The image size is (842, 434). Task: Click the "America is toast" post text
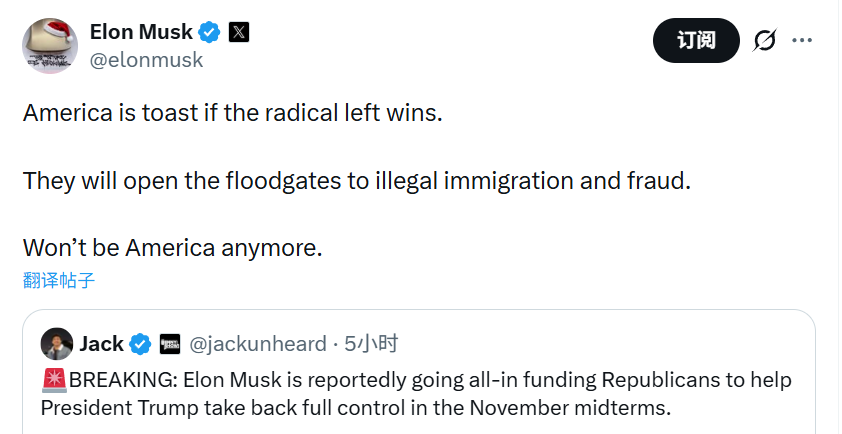click(232, 112)
